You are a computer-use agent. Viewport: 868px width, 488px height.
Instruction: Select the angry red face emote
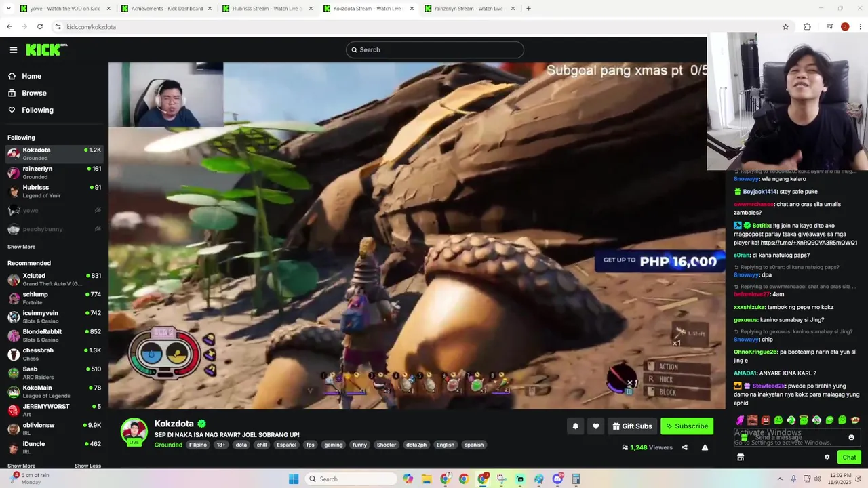pyautogui.click(x=766, y=420)
